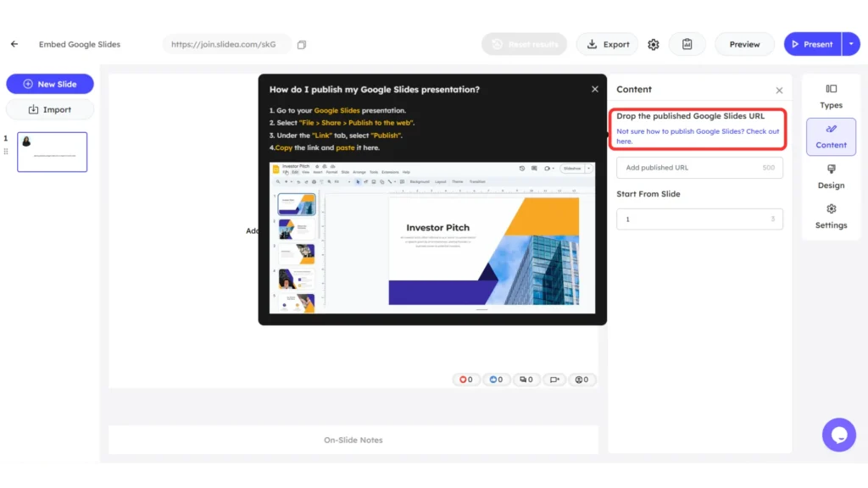Click the heart reaction counter on the slide

466,380
